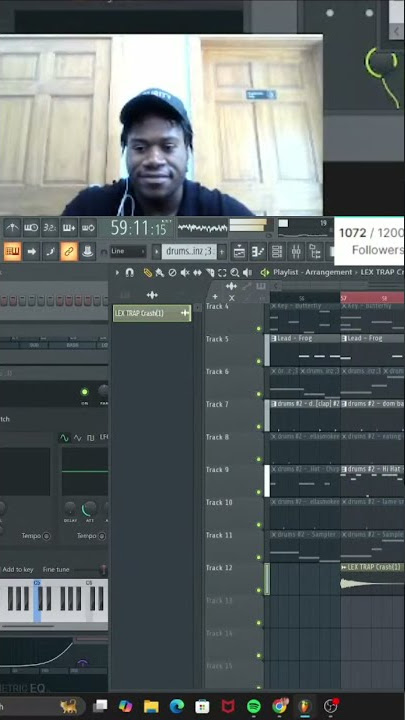Open the pattern selector arrow

157,252
